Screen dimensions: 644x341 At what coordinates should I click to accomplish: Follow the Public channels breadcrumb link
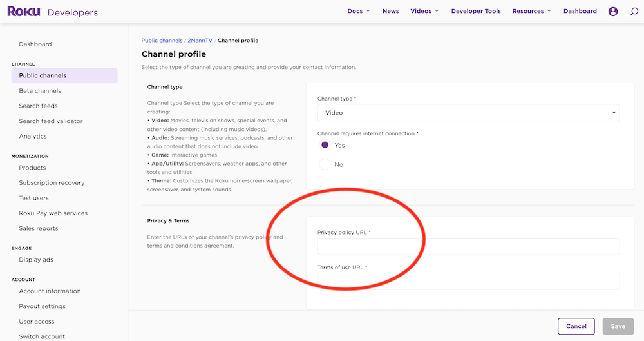pyautogui.click(x=162, y=41)
